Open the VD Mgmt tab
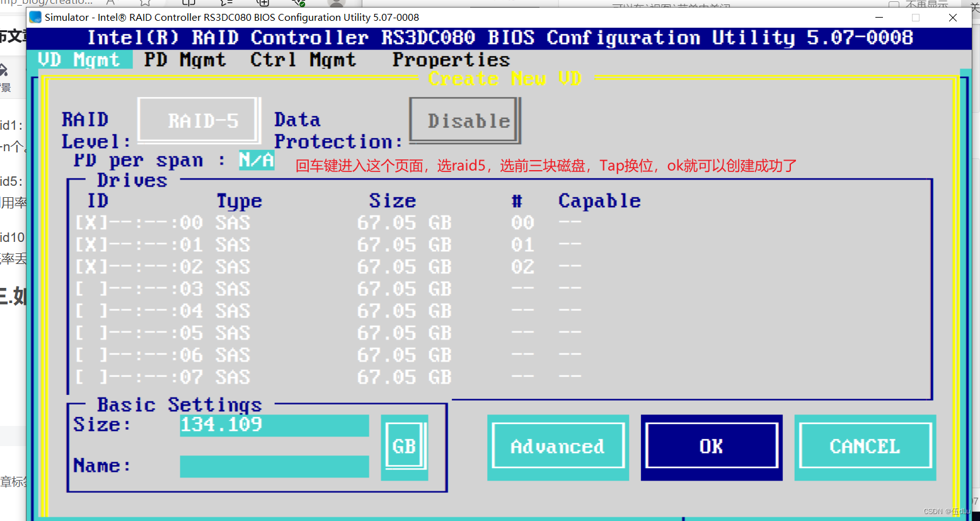The height and width of the screenshot is (521, 980). (79, 59)
